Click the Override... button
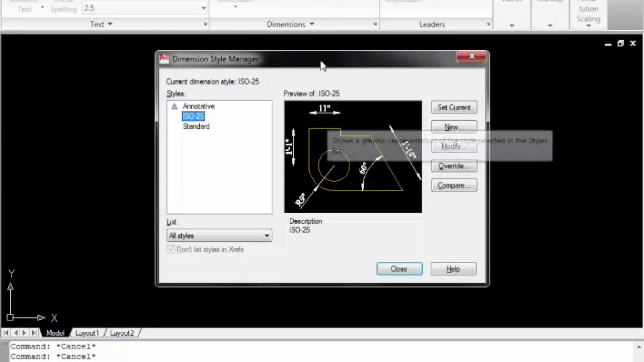 point(454,166)
